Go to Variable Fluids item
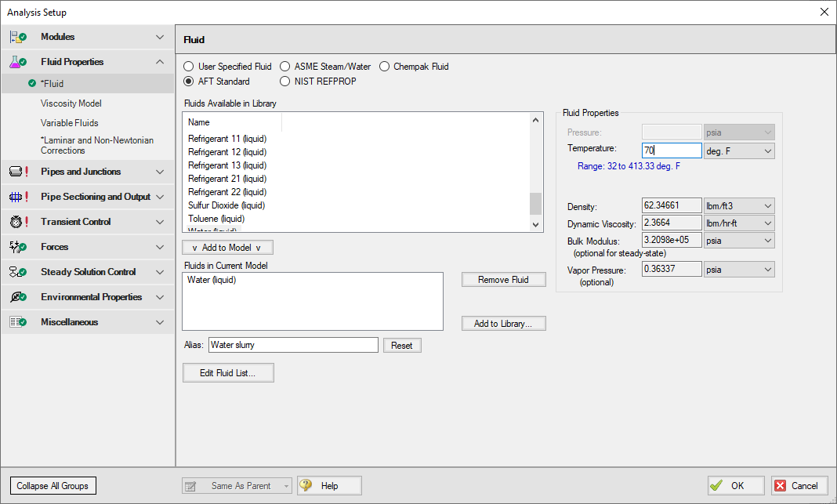Image resolution: width=837 pixels, height=504 pixels. pyautogui.click(x=70, y=123)
